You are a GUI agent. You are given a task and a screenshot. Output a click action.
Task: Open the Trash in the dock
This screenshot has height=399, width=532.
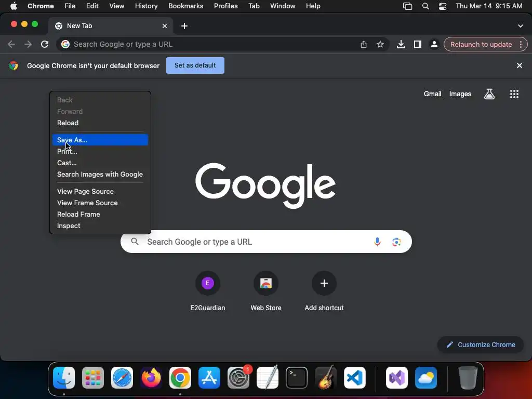(468, 378)
